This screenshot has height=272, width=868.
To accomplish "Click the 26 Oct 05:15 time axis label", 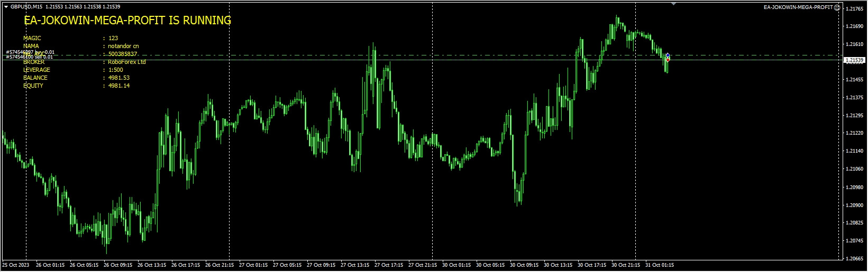I will point(84,265).
